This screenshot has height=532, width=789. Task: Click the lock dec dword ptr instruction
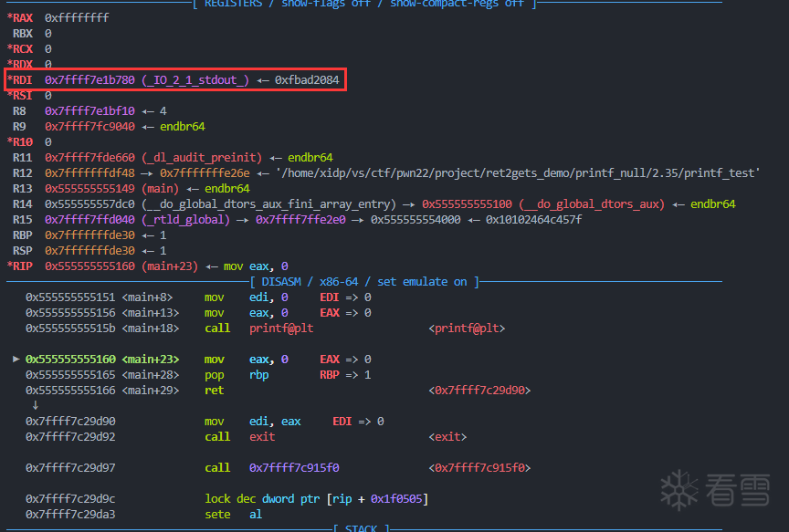coord(317,499)
